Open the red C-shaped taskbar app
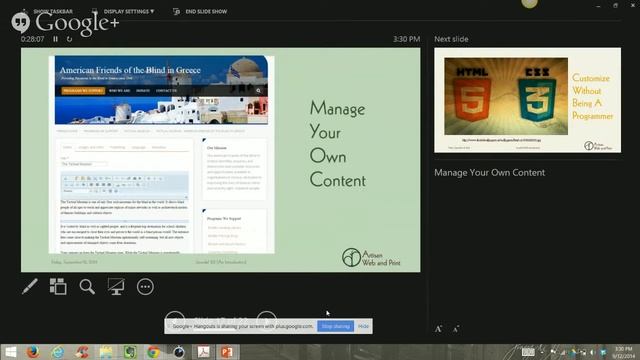The width and height of the screenshot is (640, 360). pyautogui.click(x=82, y=352)
